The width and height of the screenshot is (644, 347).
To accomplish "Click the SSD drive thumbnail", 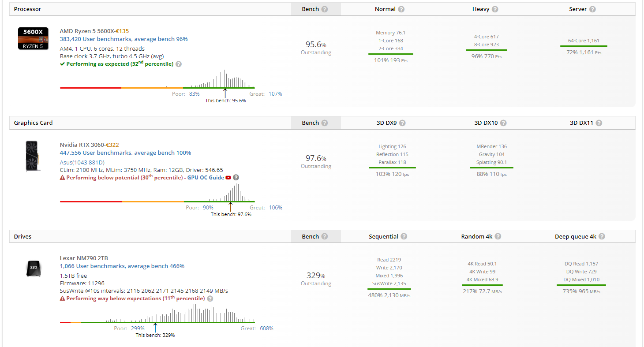I will tap(34, 268).
